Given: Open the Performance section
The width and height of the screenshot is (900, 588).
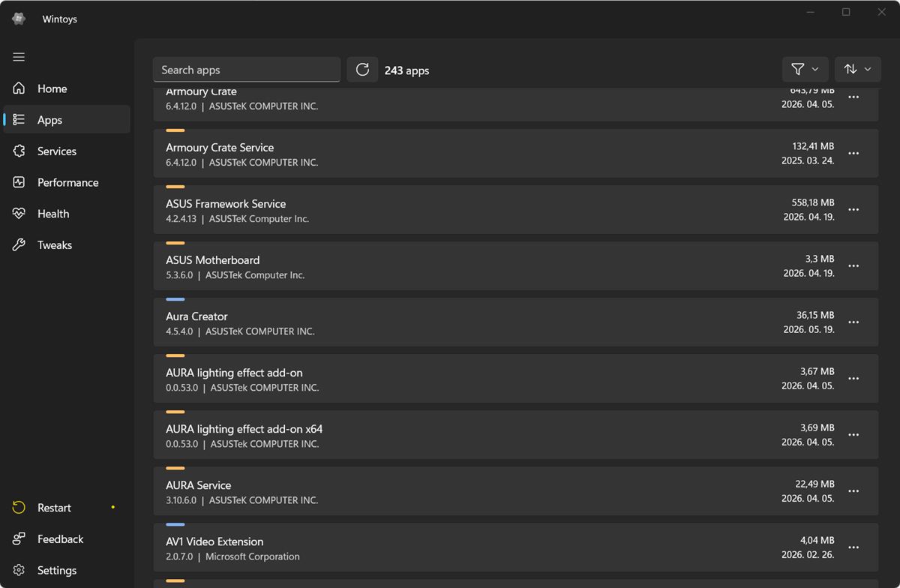Looking at the screenshot, I should click(x=67, y=182).
